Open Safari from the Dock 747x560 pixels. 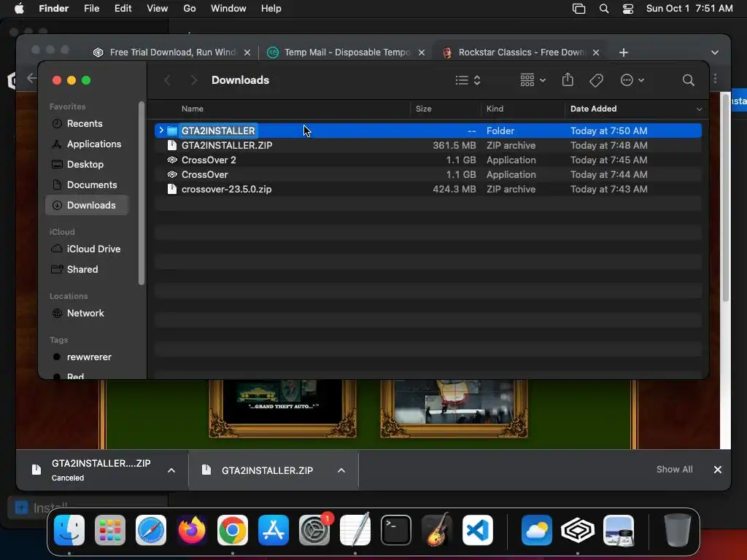[151, 530]
